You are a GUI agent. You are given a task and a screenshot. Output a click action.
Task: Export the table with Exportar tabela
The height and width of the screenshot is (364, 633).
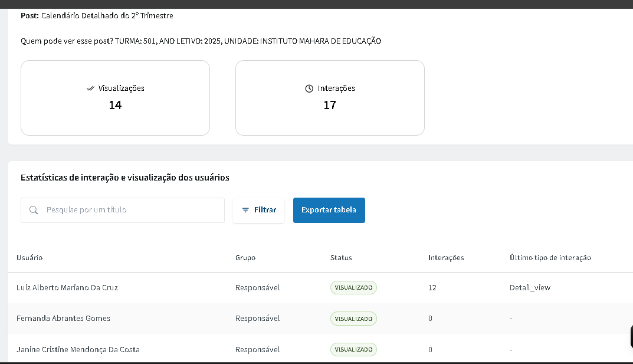329,210
